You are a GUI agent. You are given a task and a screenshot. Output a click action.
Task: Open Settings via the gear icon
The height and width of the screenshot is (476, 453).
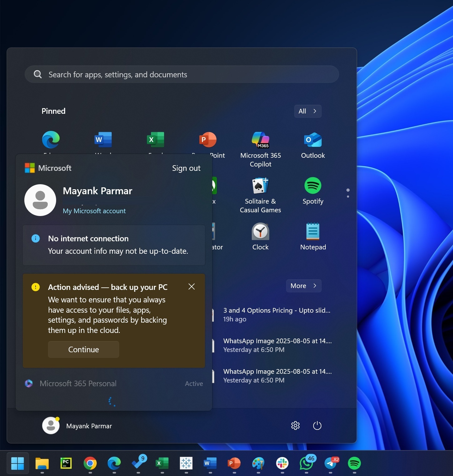pyautogui.click(x=295, y=426)
